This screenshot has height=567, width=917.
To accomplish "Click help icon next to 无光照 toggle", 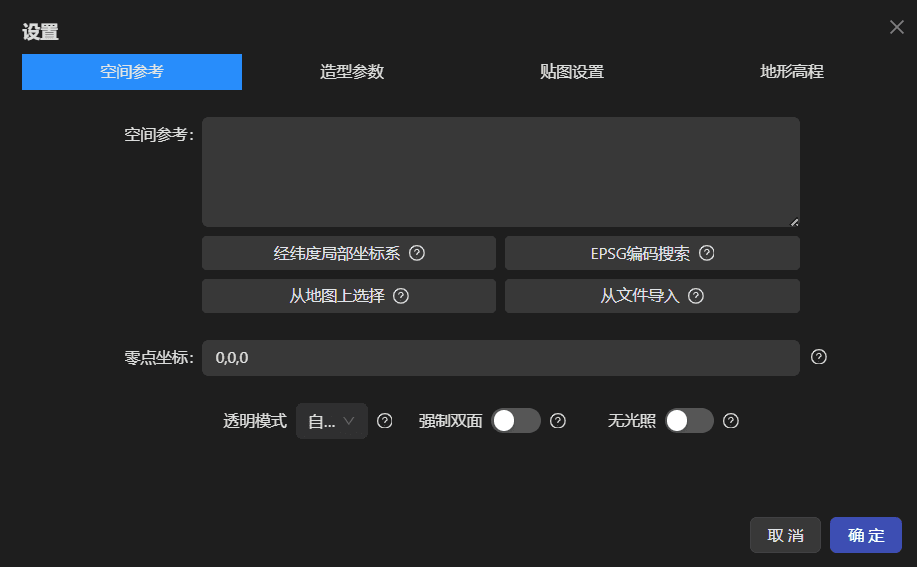I will (x=731, y=421).
